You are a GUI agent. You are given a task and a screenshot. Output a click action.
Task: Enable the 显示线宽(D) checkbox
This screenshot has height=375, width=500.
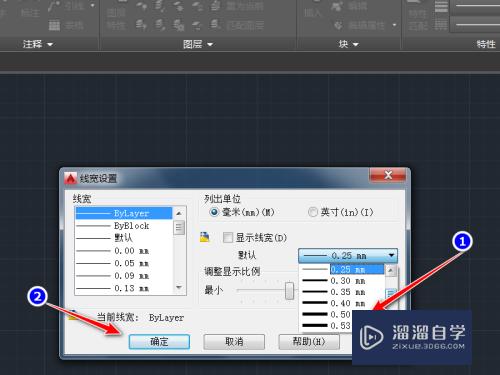[x=228, y=238]
